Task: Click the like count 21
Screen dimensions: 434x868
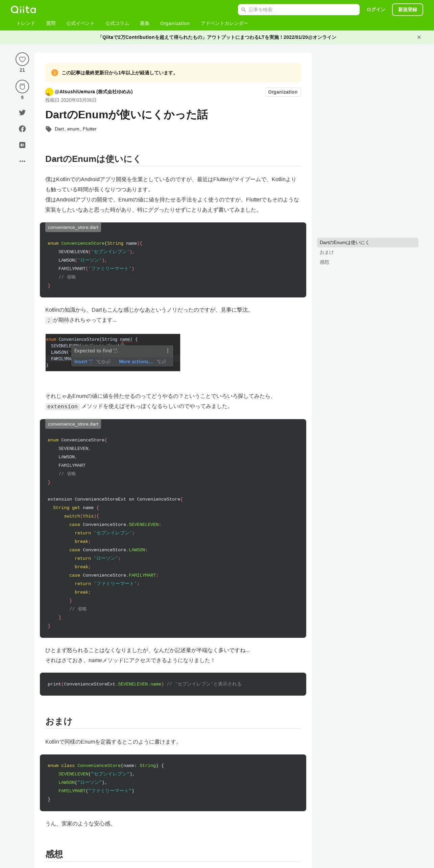Action: pos(22,70)
